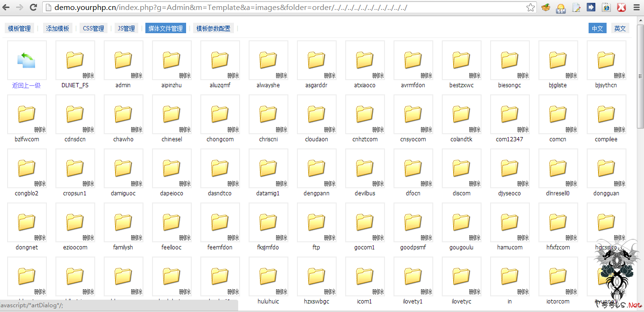Click the return-to-parent folder arrow icon

pyautogui.click(x=27, y=60)
